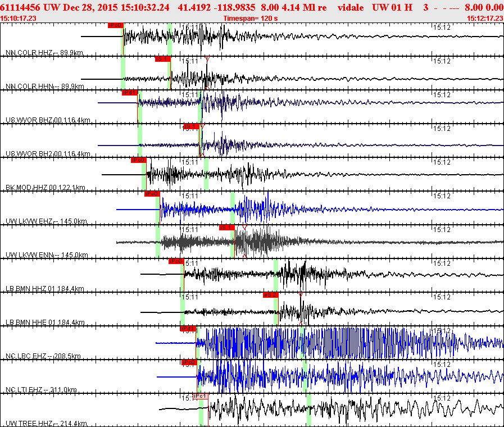Image resolution: width=504 pixels, height=427 pixels.
Task: Select the iPc0 pick flag on BK MOD HHZ
Action: click(139, 160)
